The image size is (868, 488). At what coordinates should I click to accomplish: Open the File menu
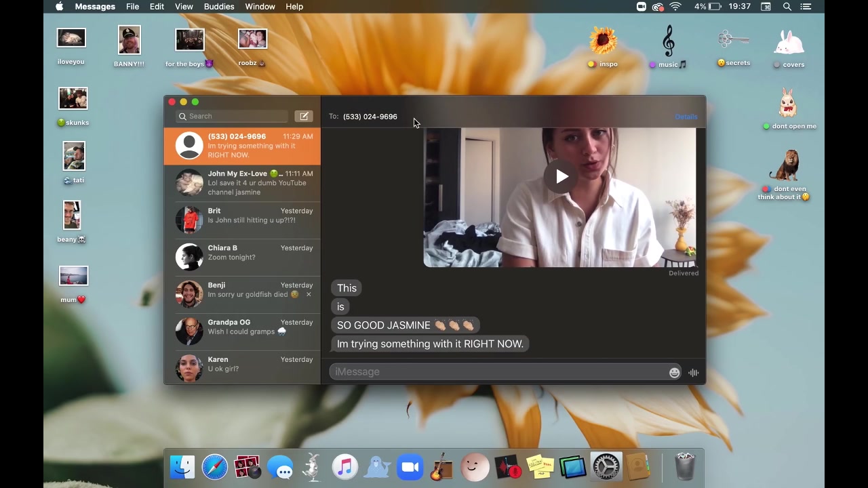point(133,6)
